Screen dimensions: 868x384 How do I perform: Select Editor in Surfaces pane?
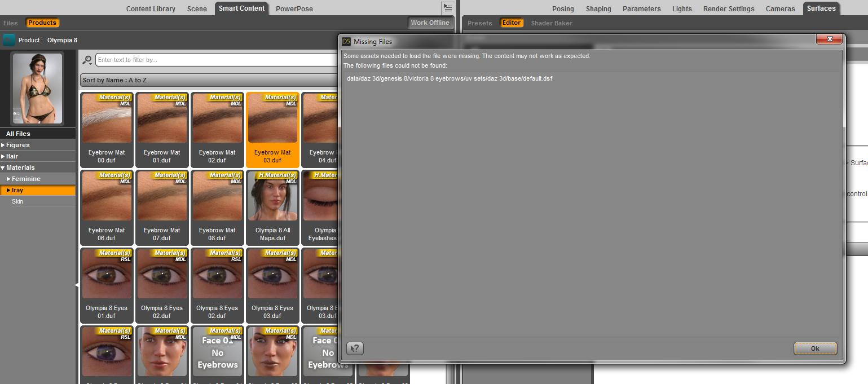pyautogui.click(x=512, y=23)
